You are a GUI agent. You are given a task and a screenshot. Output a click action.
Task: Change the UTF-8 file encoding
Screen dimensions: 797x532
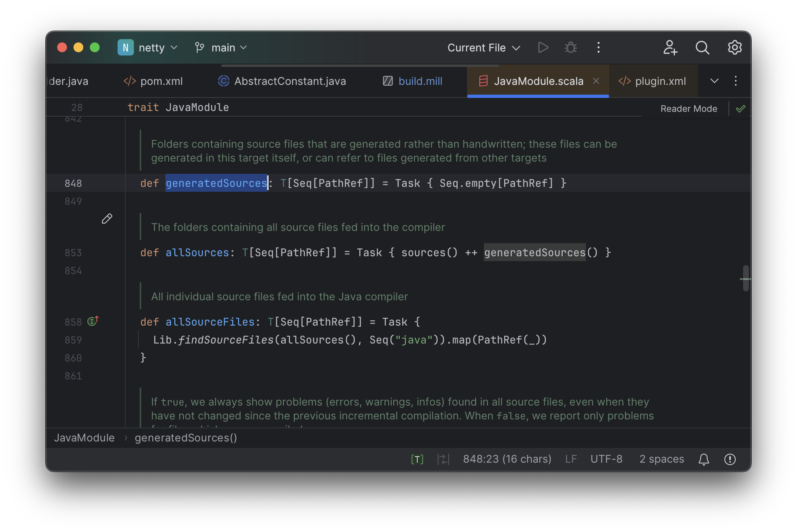click(x=606, y=459)
